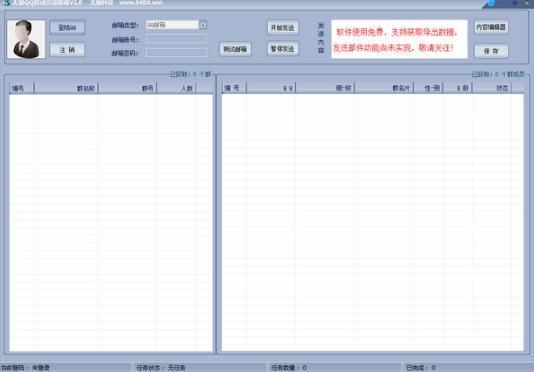Sort group list by 群名称 column
Viewport: 534px width, 372px height.
tap(66, 88)
